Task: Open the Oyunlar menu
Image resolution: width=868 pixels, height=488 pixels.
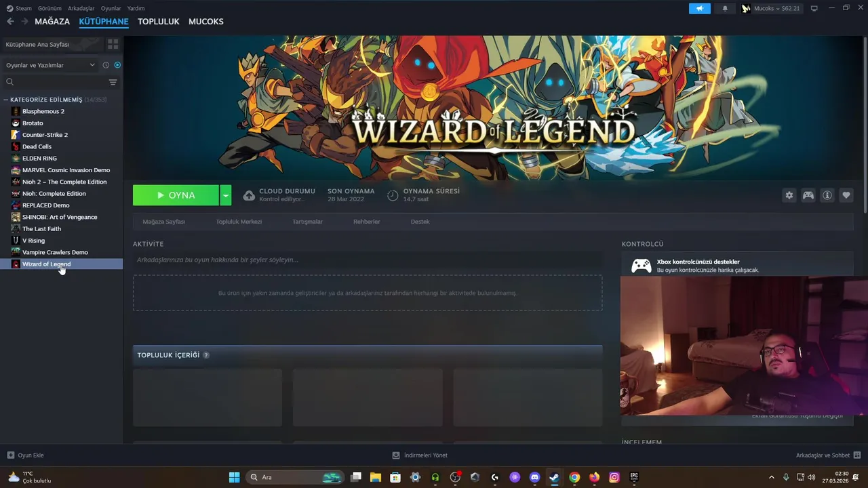Action: point(111,8)
